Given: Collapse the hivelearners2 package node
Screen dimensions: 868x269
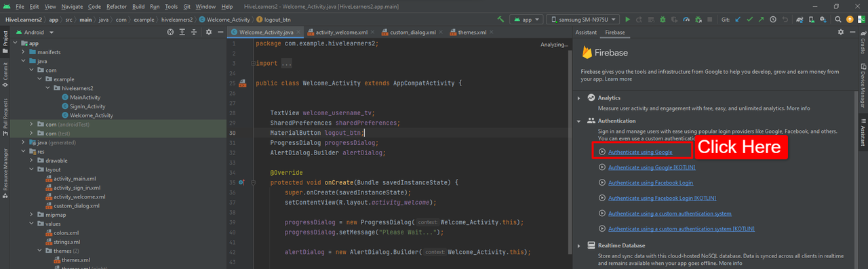Looking at the screenshot, I should (48, 88).
